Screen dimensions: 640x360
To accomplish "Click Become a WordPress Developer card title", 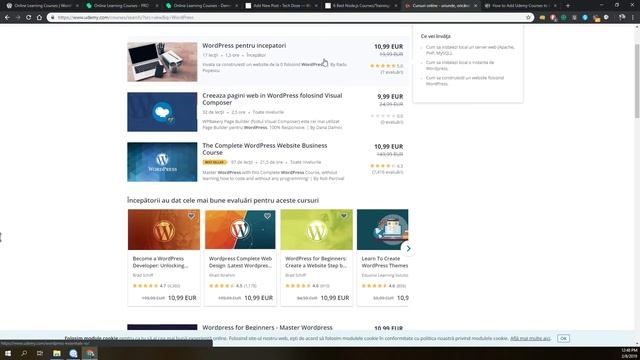I will coord(160,262).
